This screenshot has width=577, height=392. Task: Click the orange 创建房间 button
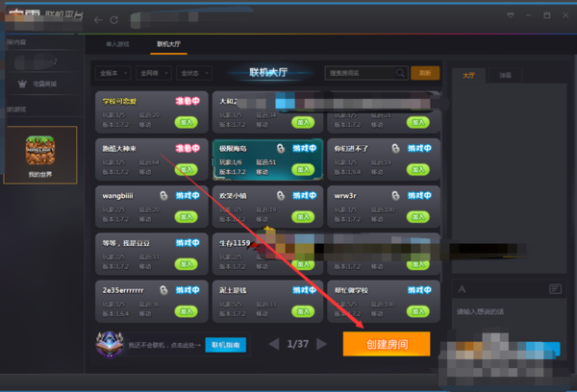point(386,344)
